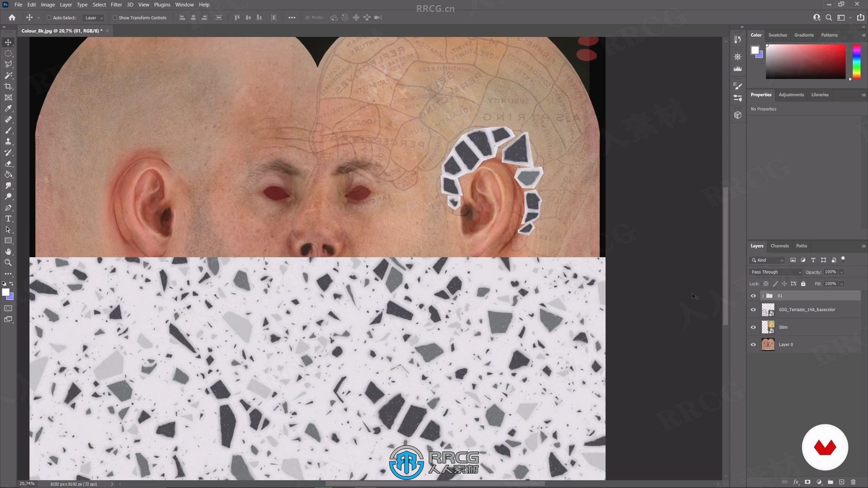868x488 pixels.
Task: Select the Dodge tool
Action: tap(8, 197)
